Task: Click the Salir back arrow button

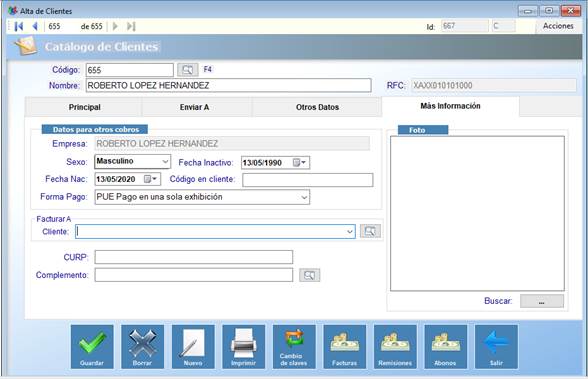Action: (x=496, y=347)
